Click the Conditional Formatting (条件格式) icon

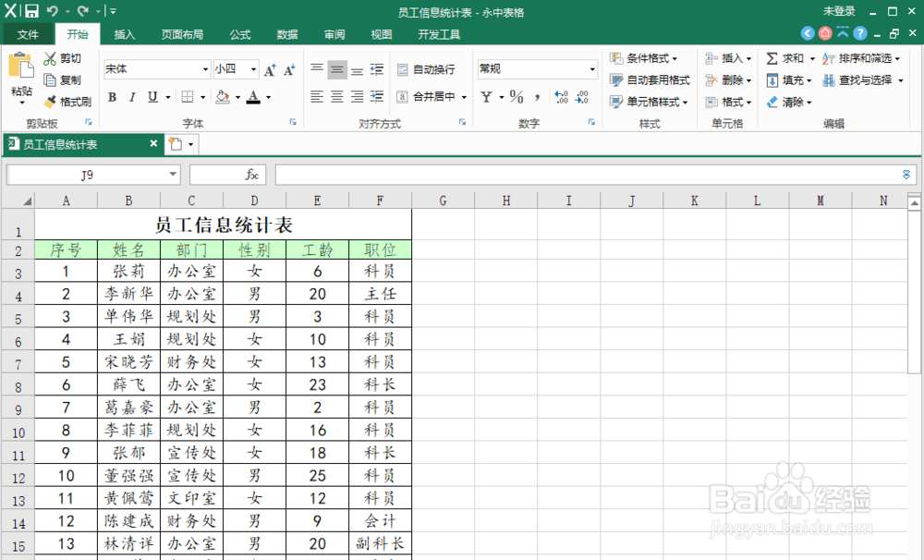pos(615,57)
